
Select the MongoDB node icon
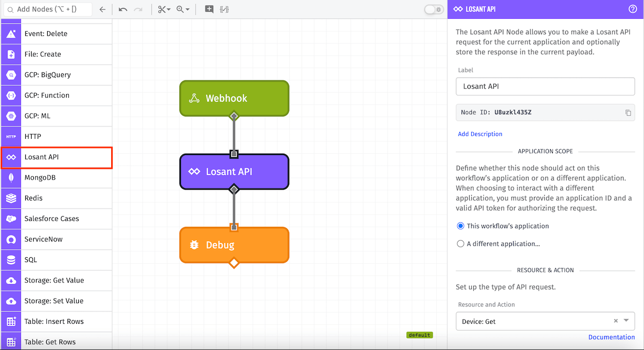click(11, 177)
